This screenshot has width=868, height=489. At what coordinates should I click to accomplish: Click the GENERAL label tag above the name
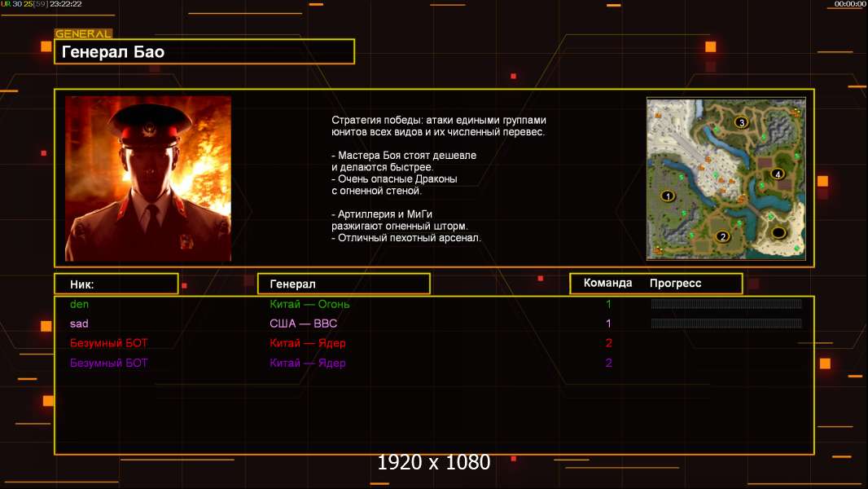point(83,34)
